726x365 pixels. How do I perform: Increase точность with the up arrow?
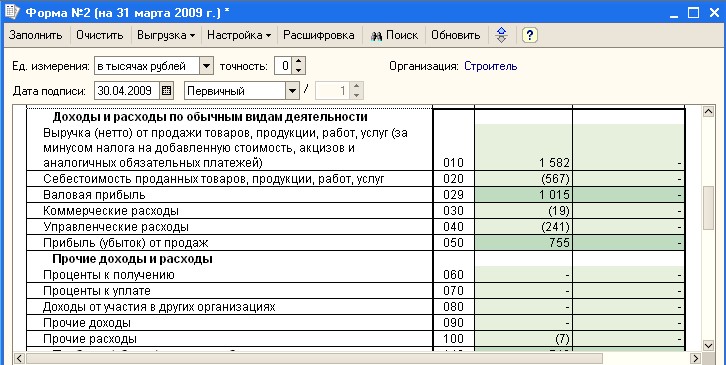[299, 62]
